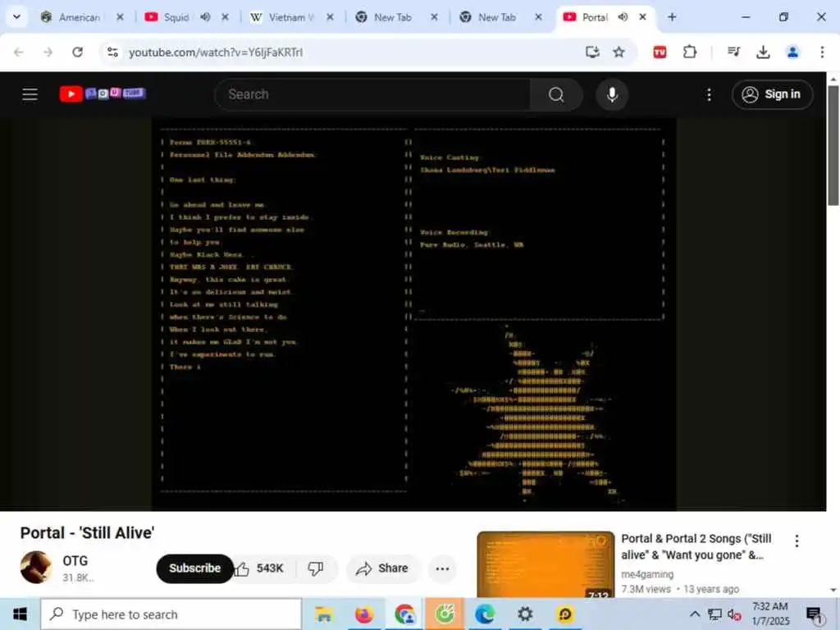Open the network status tray icon
Screen dimensions: 840x630
coord(714,614)
